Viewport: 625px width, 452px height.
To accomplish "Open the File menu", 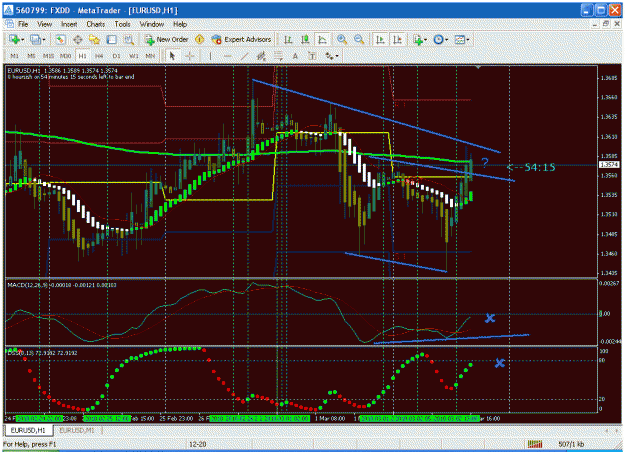I will coord(23,24).
